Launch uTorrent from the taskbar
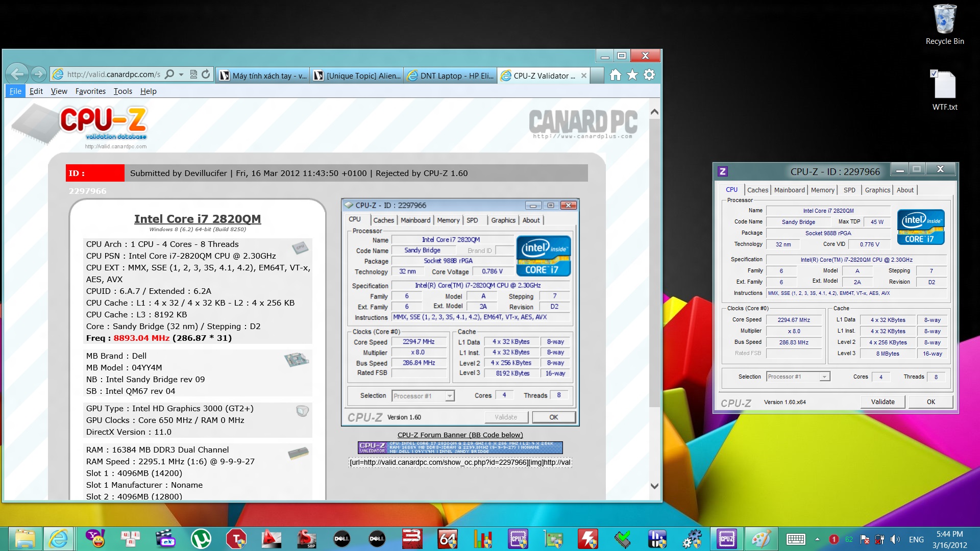This screenshot has width=980, height=551. pos(201,539)
